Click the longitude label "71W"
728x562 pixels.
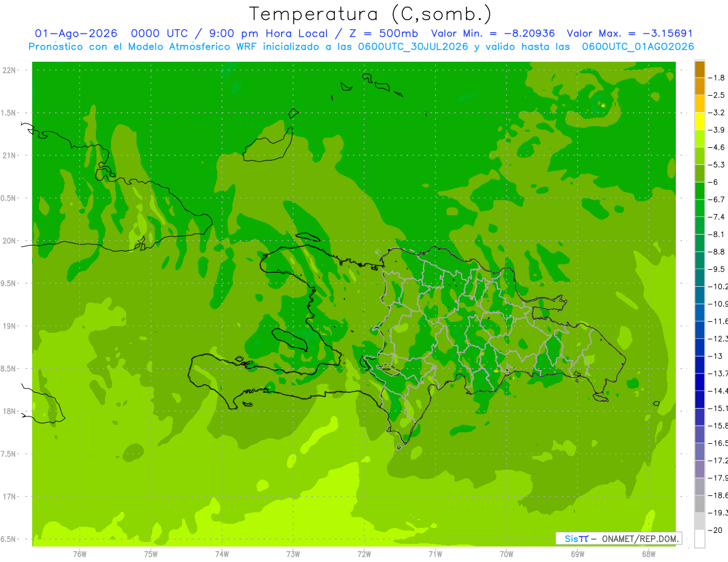(x=435, y=554)
